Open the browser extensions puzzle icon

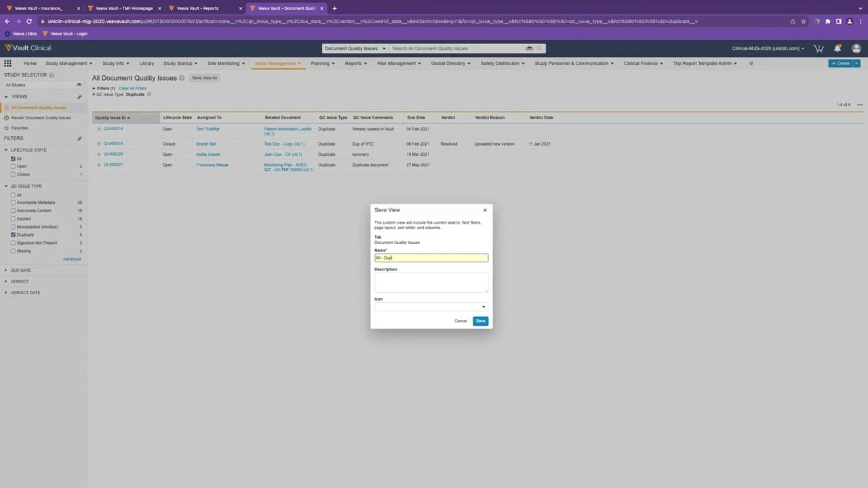827,21
